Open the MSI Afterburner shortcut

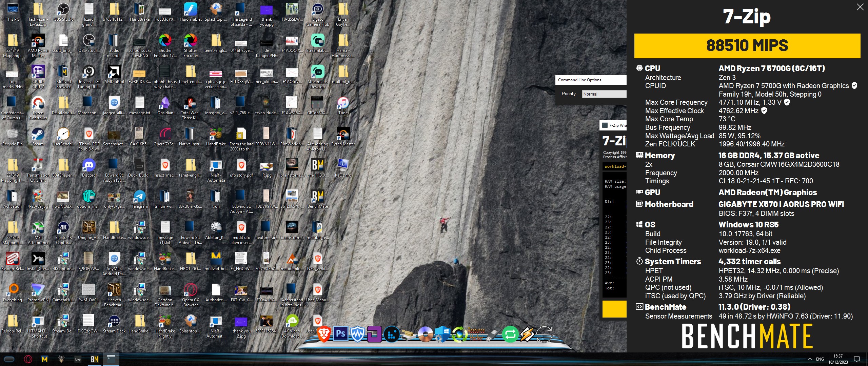click(38, 233)
